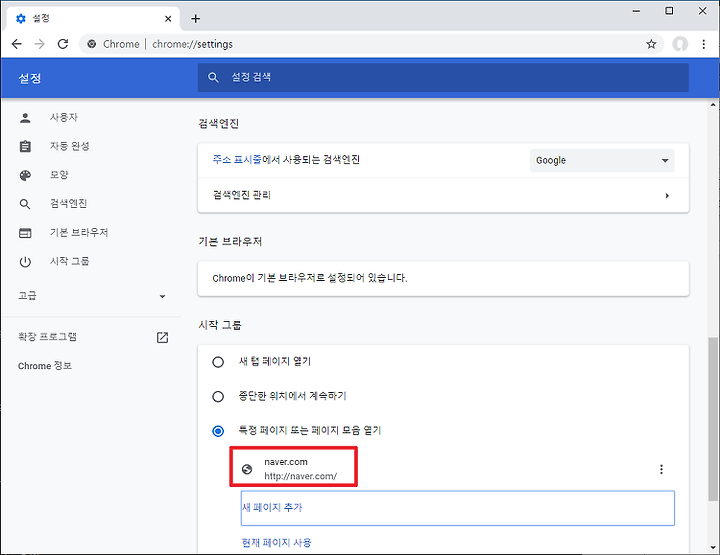Open 모양 settings section
The width and height of the screenshot is (720, 555).
click(59, 175)
